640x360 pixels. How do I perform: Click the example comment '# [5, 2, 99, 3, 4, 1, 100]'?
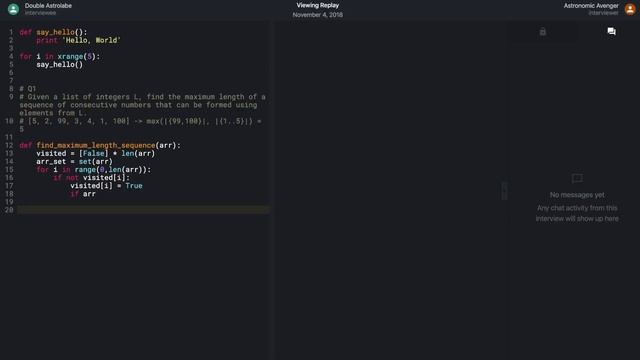pos(140,125)
